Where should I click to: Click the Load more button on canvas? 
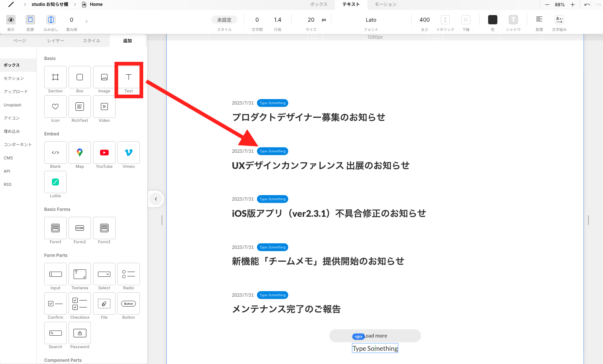click(x=375, y=336)
